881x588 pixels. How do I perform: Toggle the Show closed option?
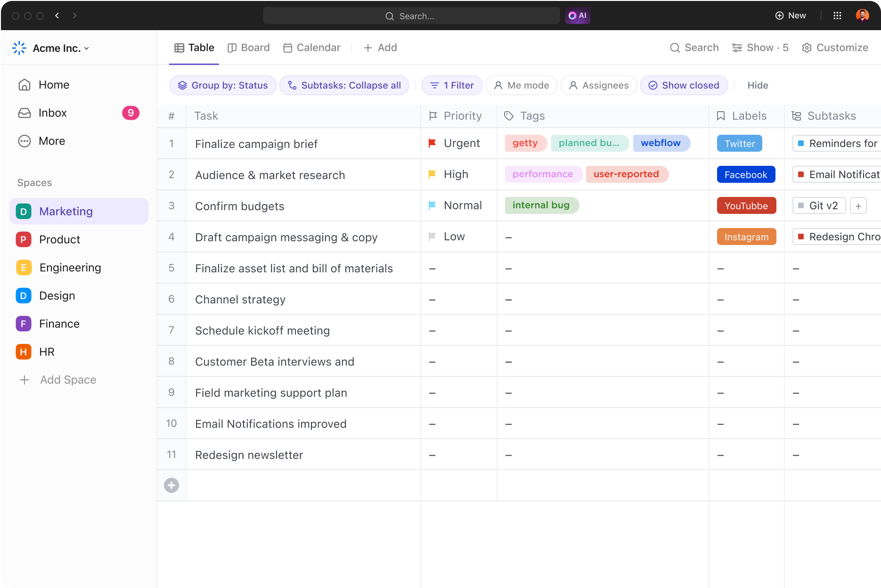pyautogui.click(x=684, y=85)
